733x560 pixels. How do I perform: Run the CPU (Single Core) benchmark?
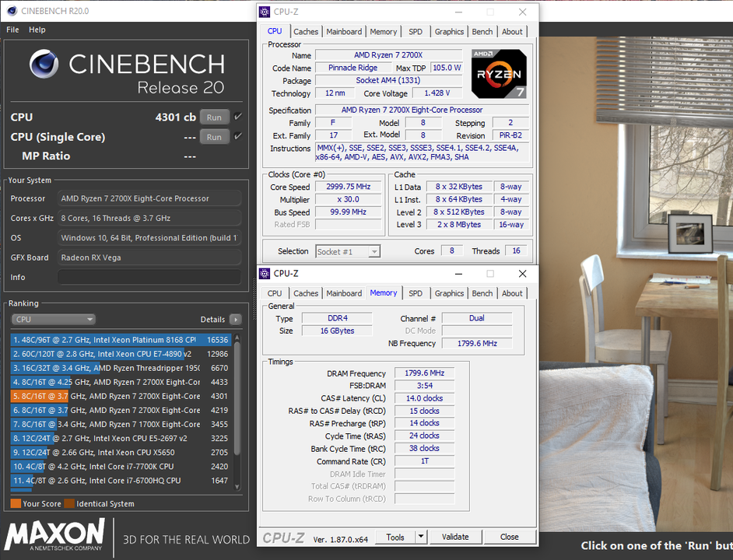coord(214,137)
